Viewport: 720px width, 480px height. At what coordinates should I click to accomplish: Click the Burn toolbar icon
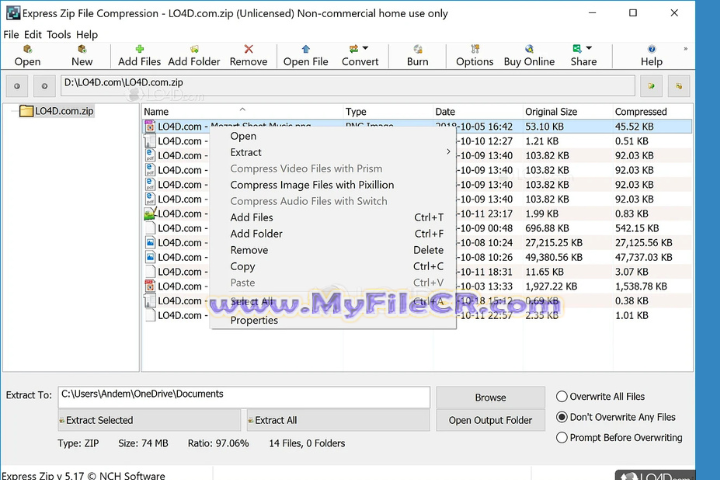click(x=417, y=56)
